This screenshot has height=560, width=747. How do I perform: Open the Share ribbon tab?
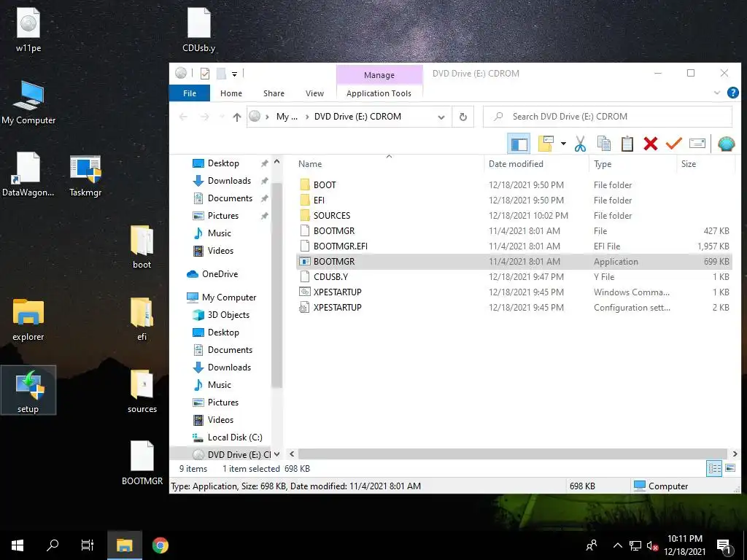coord(274,93)
